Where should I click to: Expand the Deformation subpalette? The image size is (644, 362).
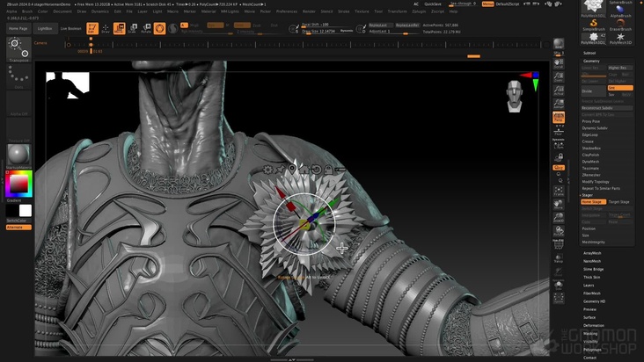click(x=595, y=325)
